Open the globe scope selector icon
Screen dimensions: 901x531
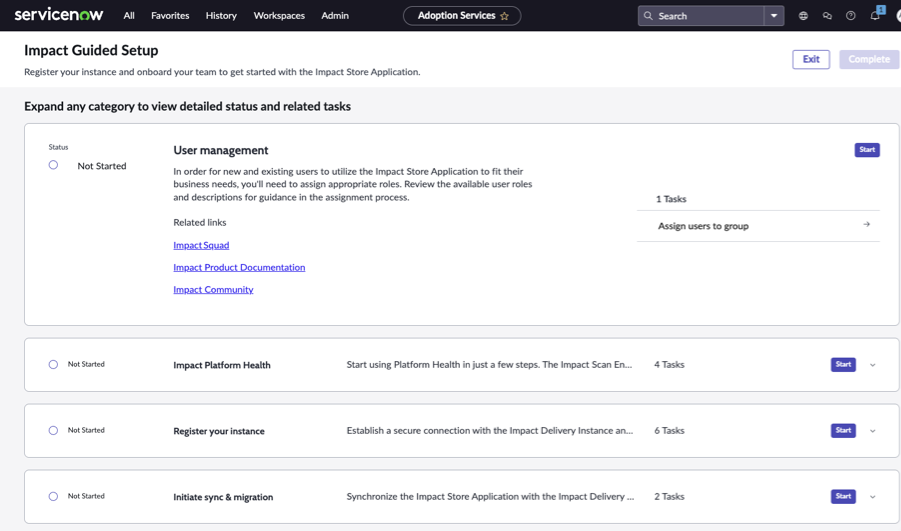(803, 16)
